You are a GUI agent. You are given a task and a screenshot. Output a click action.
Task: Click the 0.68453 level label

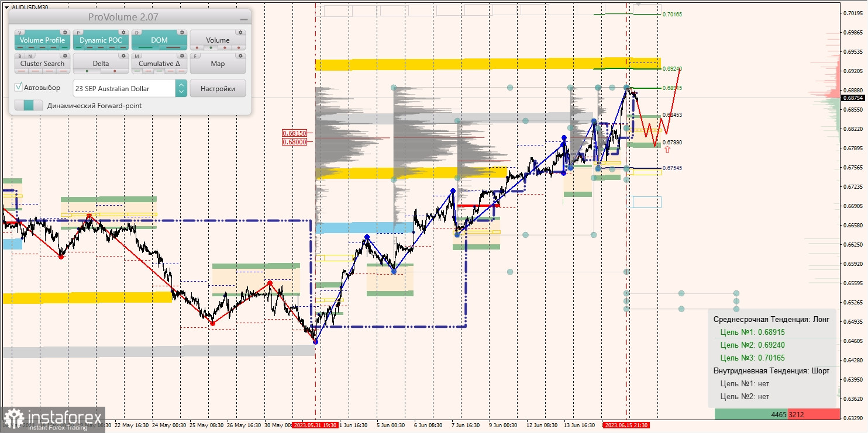click(672, 115)
